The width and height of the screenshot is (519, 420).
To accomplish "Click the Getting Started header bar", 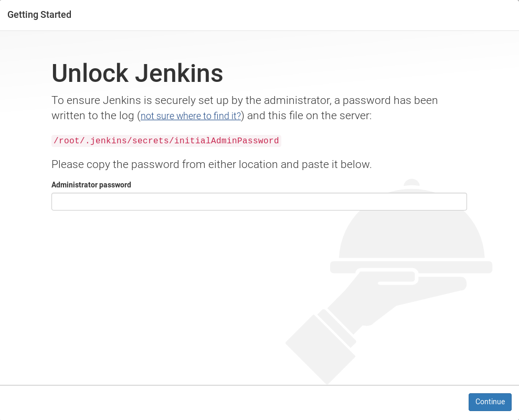I will [x=259, y=15].
